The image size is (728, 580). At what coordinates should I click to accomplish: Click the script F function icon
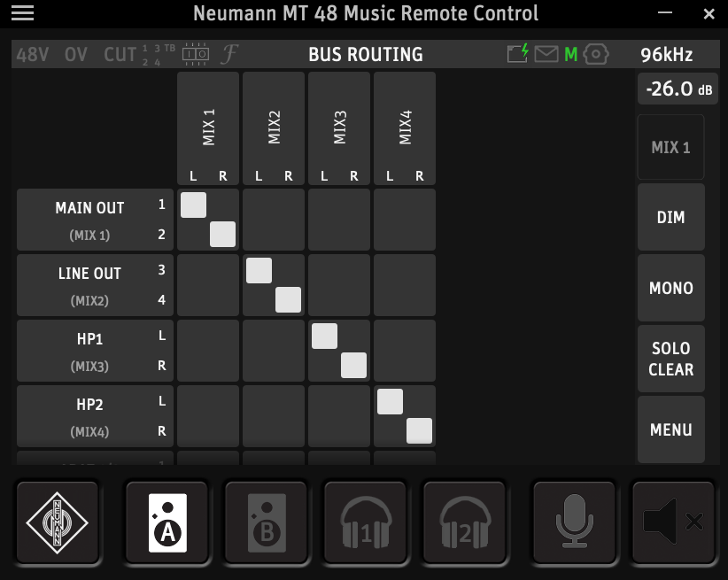tap(229, 54)
